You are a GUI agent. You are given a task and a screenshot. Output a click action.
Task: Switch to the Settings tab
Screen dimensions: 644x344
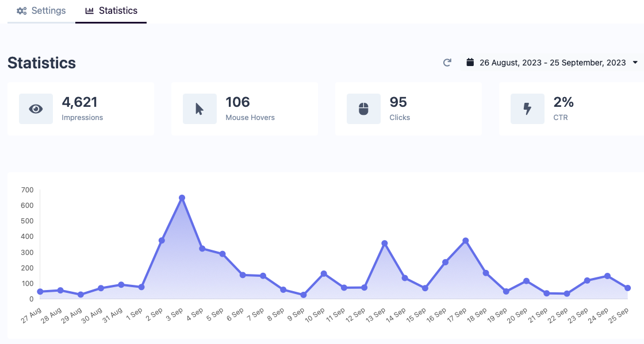pyautogui.click(x=40, y=10)
